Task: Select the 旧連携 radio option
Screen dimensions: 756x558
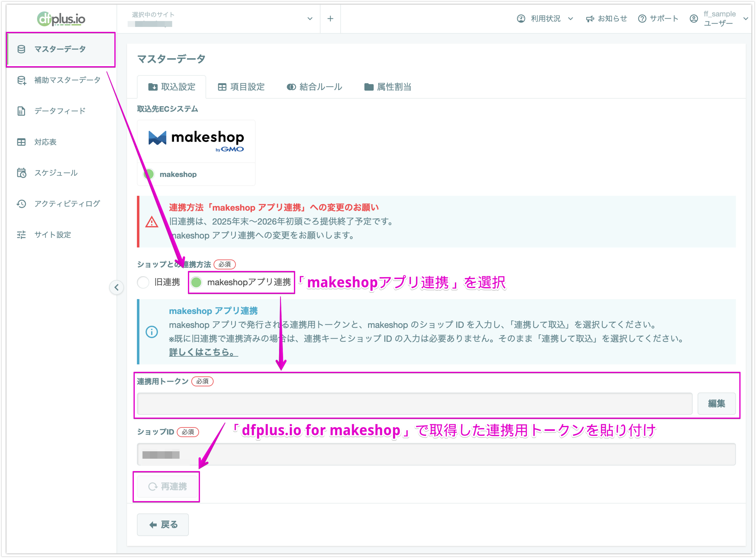Action: pos(143,282)
